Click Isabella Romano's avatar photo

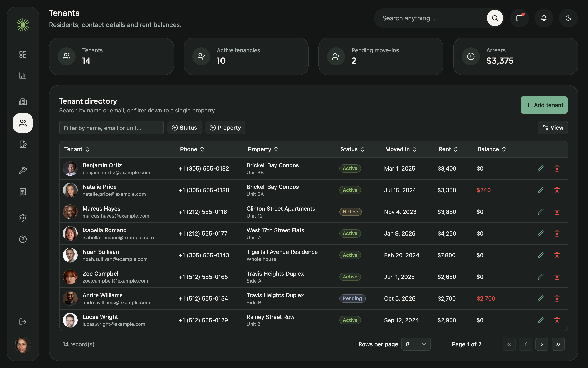(x=70, y=233)
